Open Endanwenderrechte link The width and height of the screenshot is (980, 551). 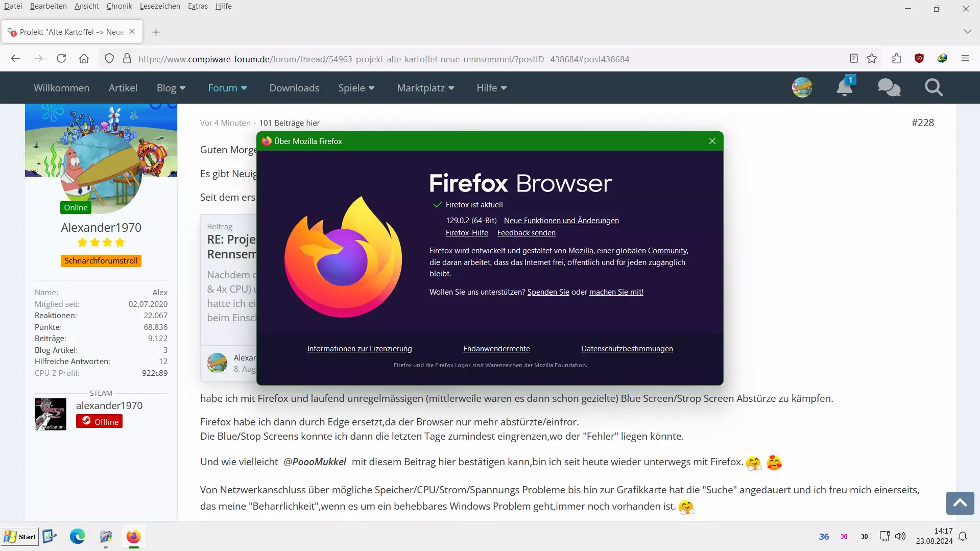[x=496, y=349]
